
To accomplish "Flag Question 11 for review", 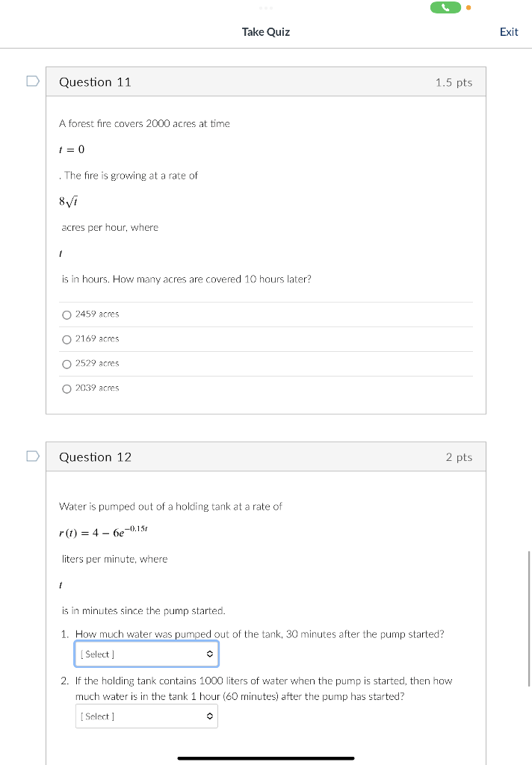I will (33, 81).
